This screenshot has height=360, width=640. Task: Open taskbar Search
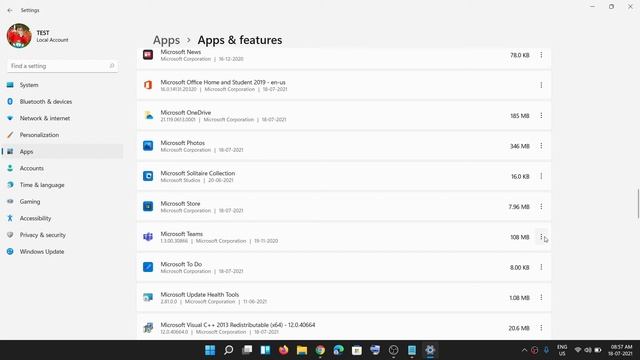tap(229, 350)
